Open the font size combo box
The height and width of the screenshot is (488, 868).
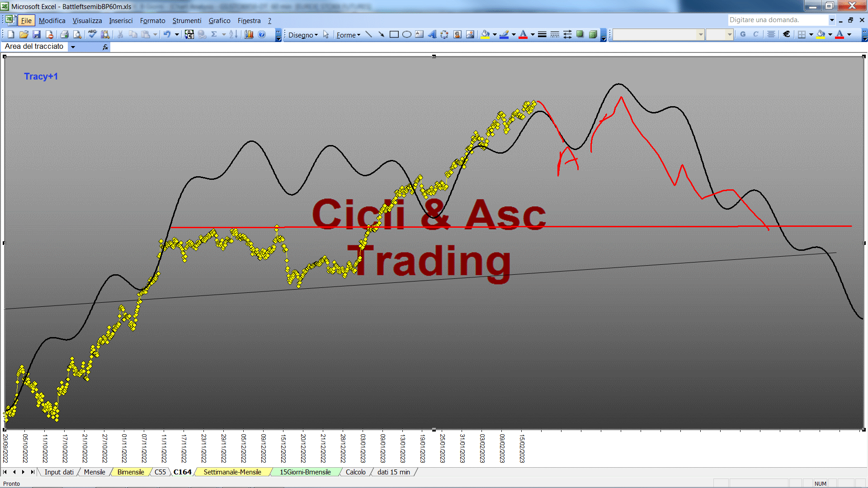tap(719, 34)
